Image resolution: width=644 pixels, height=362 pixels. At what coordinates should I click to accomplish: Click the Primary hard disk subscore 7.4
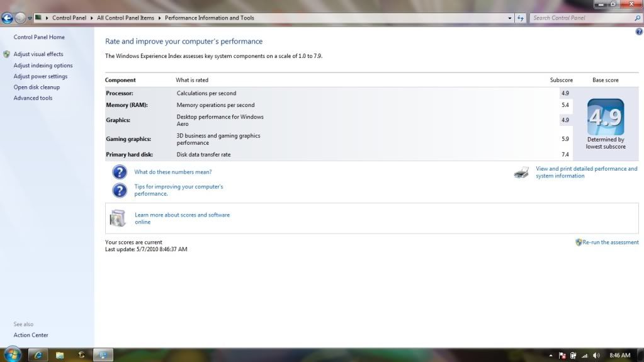click(x=565, y=155)
